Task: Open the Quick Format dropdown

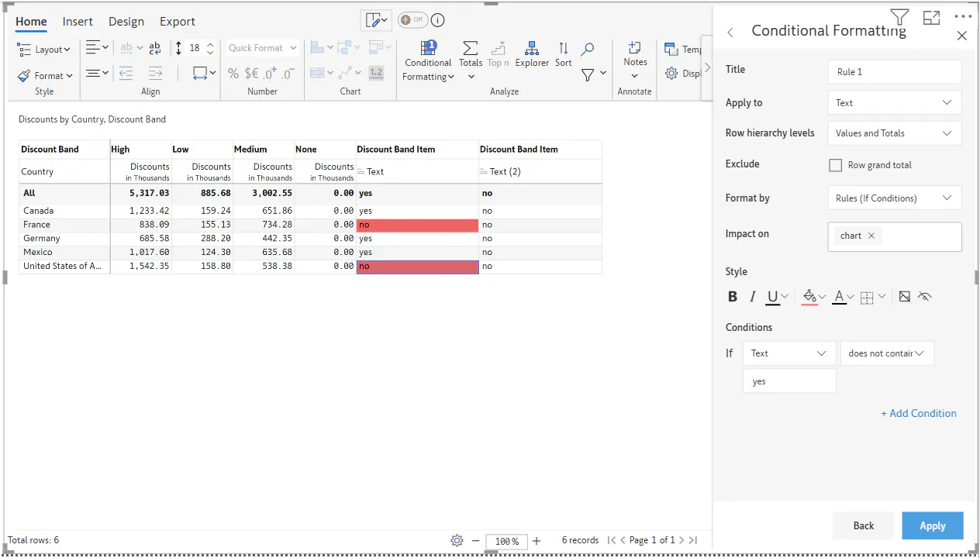Action: tap(262, 48)
